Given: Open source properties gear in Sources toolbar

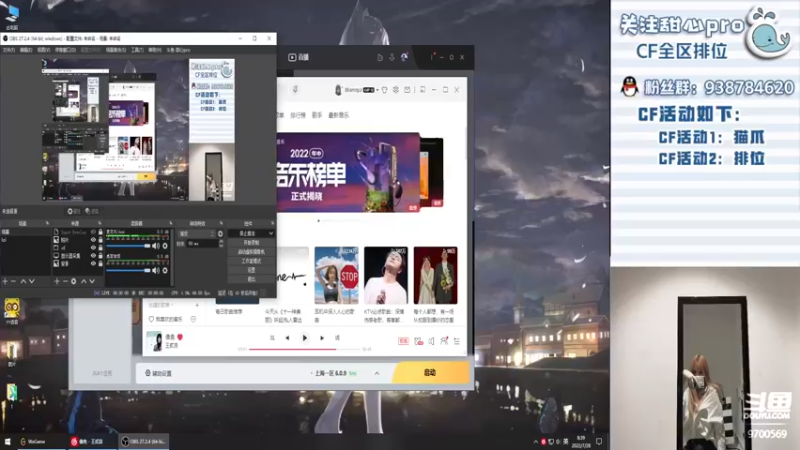Looking at the screenshot, I should [x=74, y=281].
